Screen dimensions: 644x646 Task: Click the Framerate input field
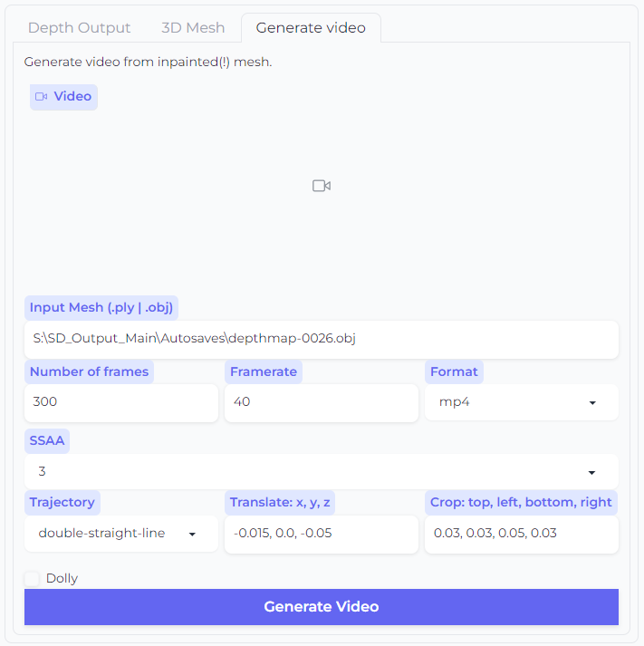(x=322, y=402)
